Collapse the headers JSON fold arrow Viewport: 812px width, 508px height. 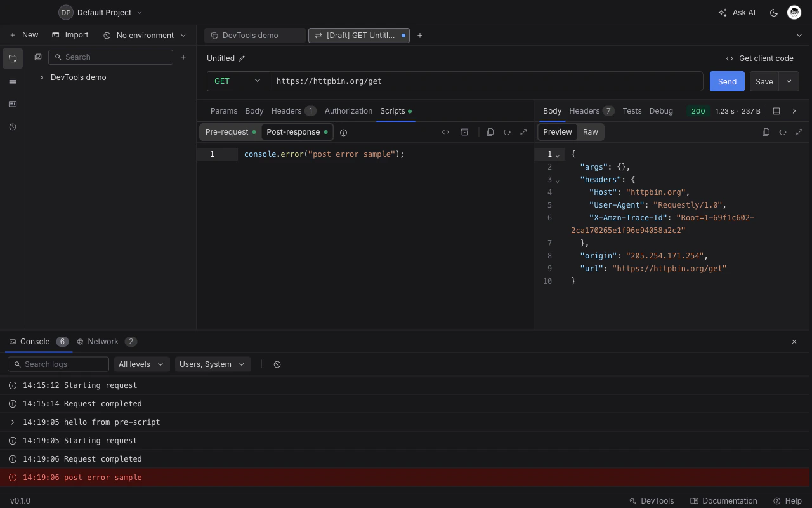coord(558,181)
